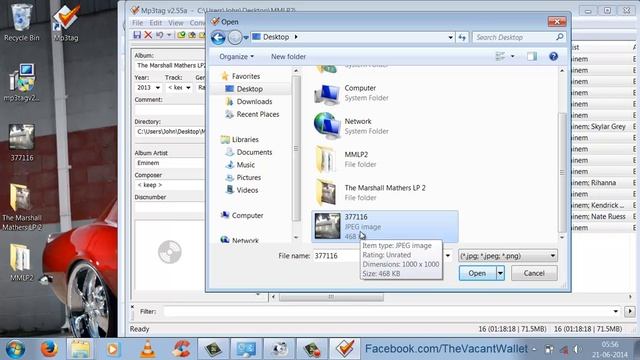Select the MMLP2 folder on the desktop
Image resolution: width=640 pixels, height=360 pixels.
click(22, 262)
